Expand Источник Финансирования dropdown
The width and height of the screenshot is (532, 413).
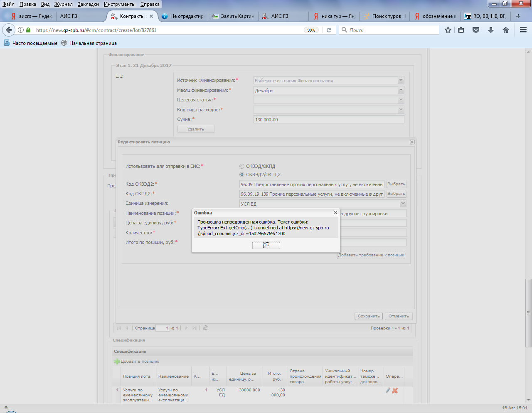(x=401, y=80)
